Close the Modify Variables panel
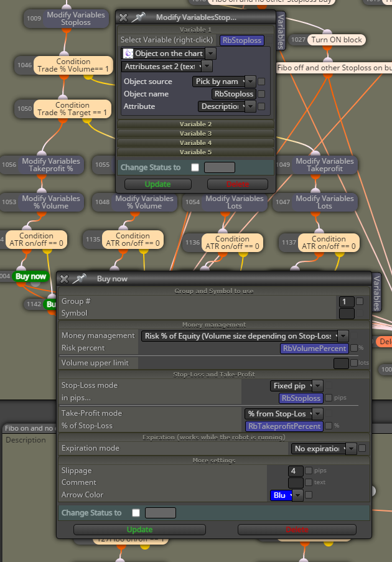 123,17
